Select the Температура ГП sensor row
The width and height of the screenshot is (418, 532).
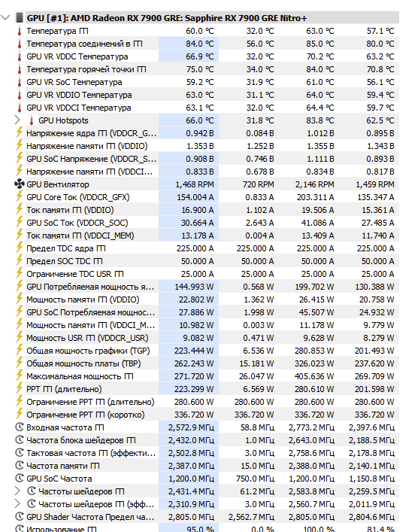(x=207, y=31)
